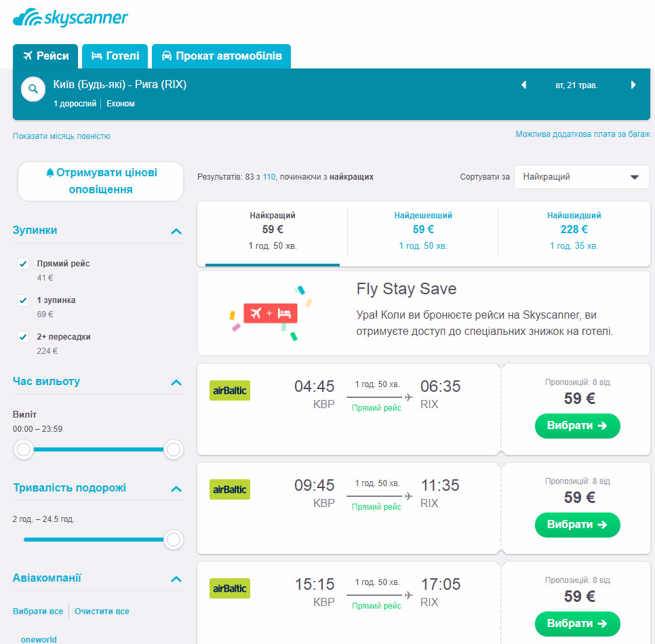Go to next date arrow
Image resolution: width=655 pixels, height=644 pixels.
(x=633, y=85)
